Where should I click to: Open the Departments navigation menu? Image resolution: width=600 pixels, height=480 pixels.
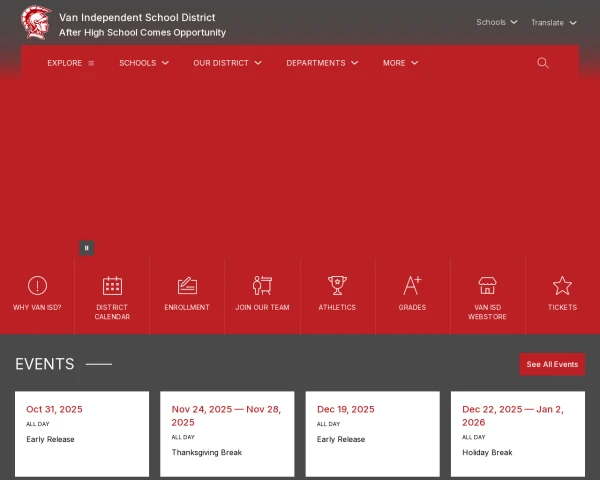tap(321, 63)
